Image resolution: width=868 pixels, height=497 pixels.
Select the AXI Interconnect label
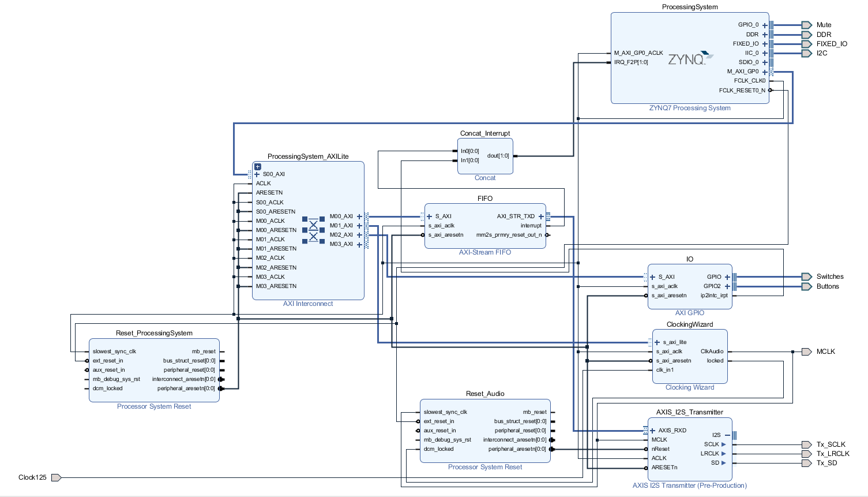click(x=308, y=304)
